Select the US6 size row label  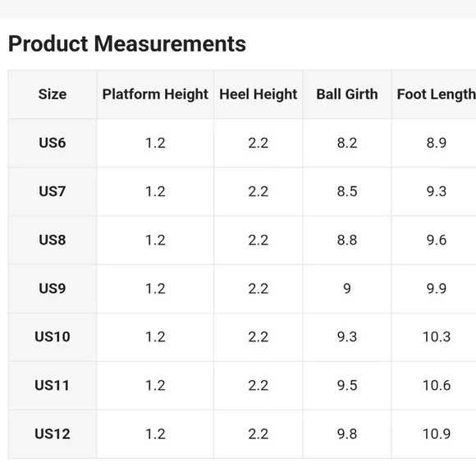pyautogui.click(x=53, y=143)
